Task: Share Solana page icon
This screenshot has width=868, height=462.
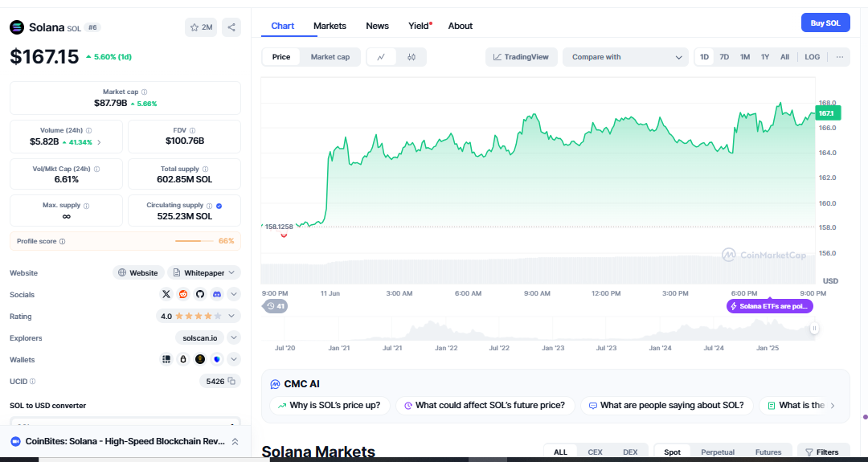Action: [231, 27]
